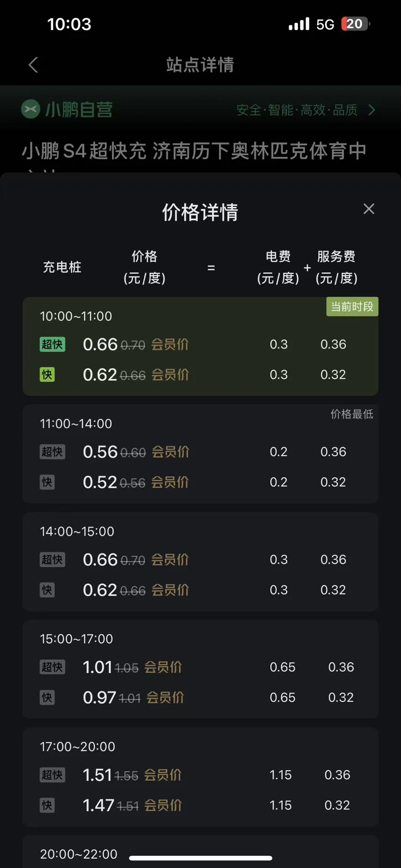Tap the 超快 badge in 15:00~17:00 slot
Image resolution: width=401 pixels, height=868 pixels.
pyautogui.click(x=52, y=667)
